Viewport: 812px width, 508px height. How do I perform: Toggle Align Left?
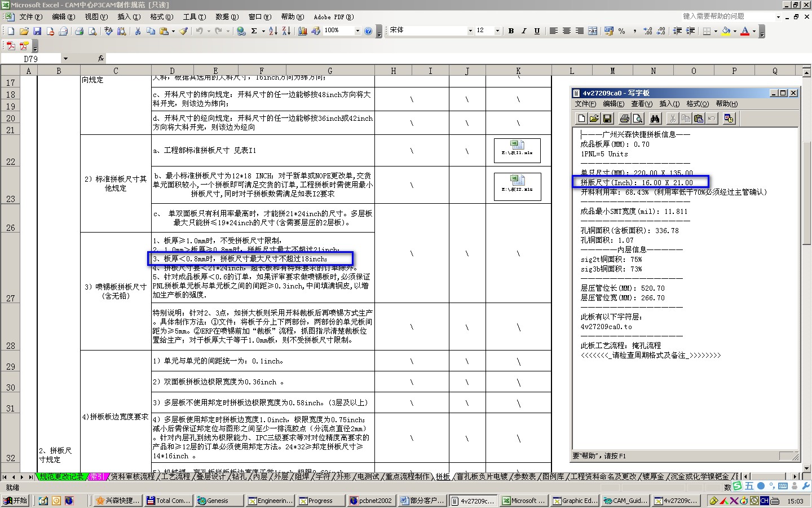(x=553, y=31)
